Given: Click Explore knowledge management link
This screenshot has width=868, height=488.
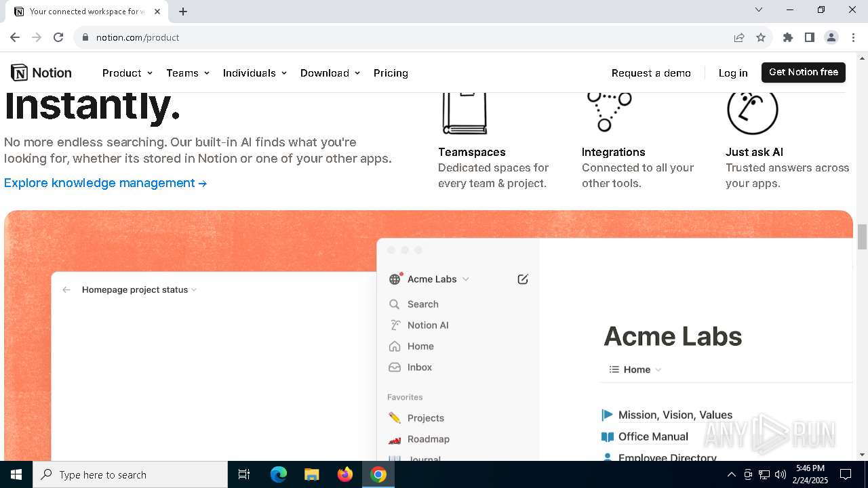Looking at the screenshot, I should point(105,183).
